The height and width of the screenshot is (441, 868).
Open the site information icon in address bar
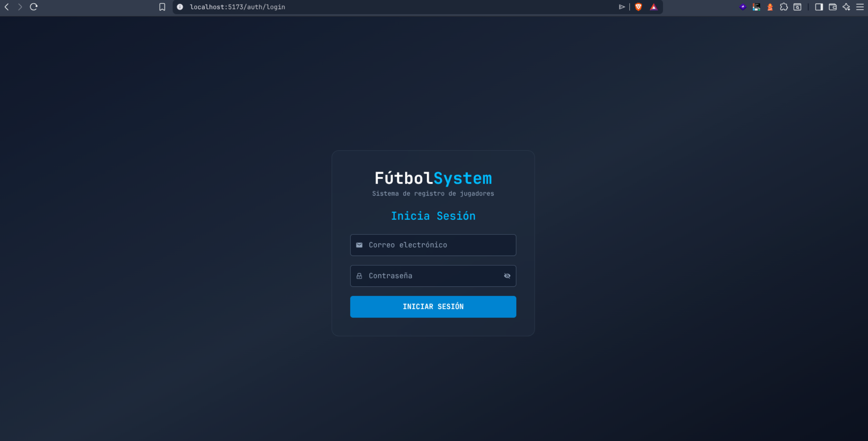click(180, 7)
